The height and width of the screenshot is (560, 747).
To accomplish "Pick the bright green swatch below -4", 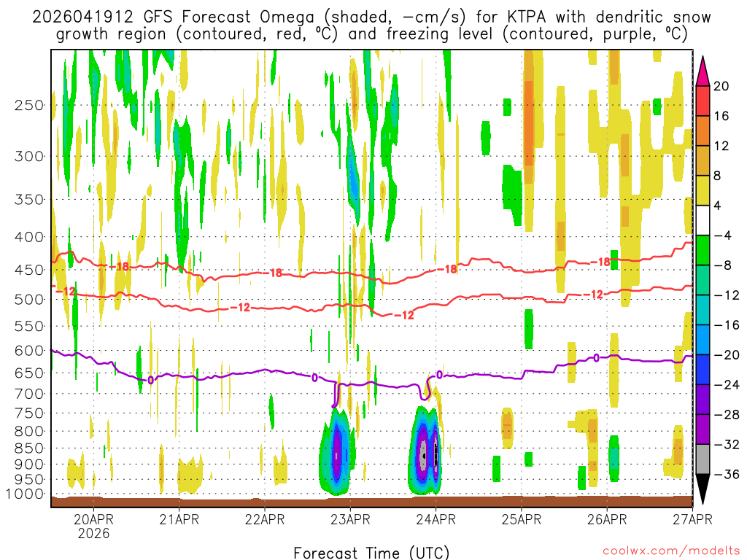I will pos(704,250).
